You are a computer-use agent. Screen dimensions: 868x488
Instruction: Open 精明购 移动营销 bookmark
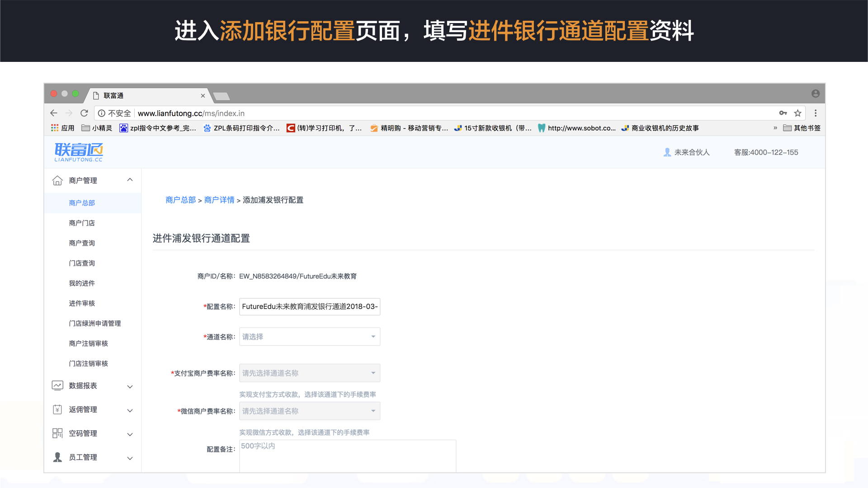click(x=409, y=128)
